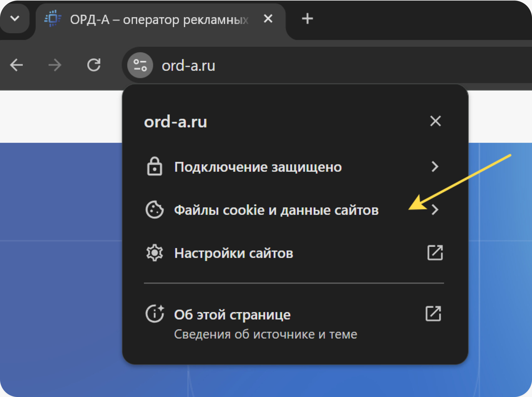This screenshot has height=397, width=532.
Task: Click the gear icon beside Настройки сайтов
Action: (154, 253)
